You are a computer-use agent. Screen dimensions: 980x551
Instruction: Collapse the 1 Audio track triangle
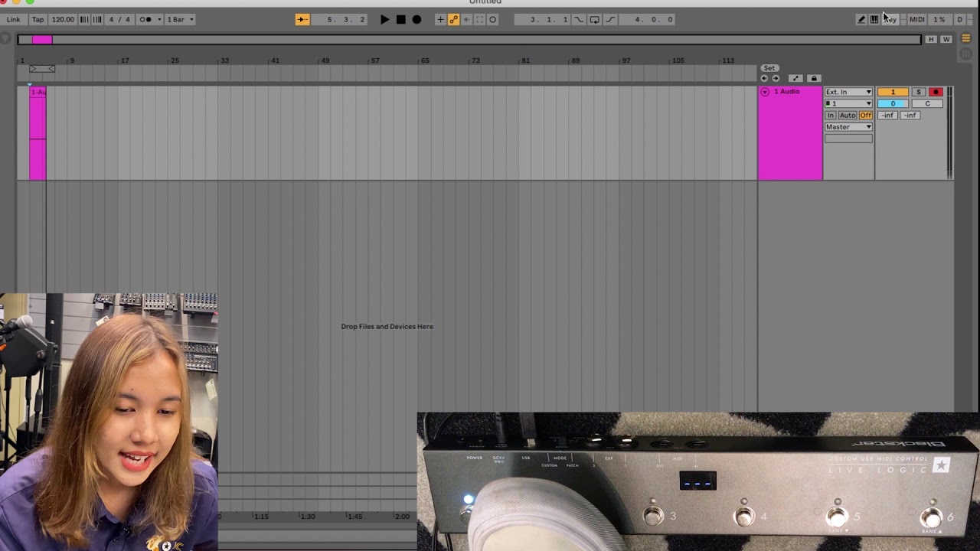click(x=764, y=92)
